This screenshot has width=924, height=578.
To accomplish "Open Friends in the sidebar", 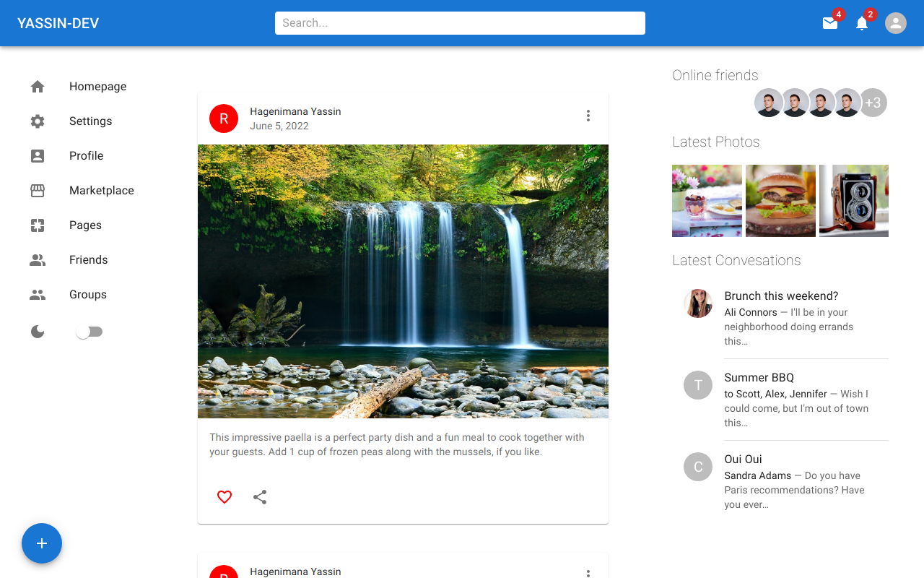I will click(x=88, y=260).
